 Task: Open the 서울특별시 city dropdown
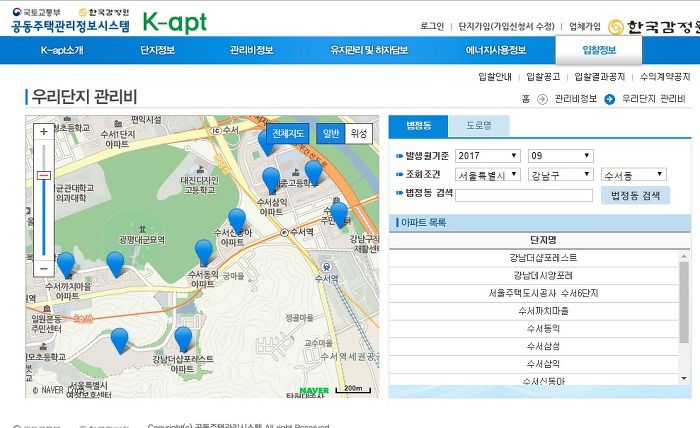click(x=488, y=175)
